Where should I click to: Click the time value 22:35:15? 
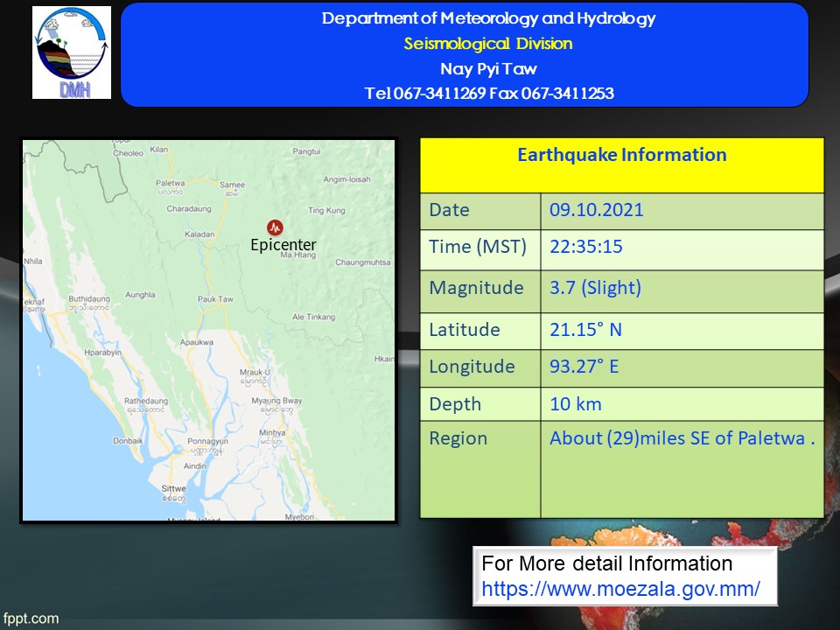[x=586, y=247]
